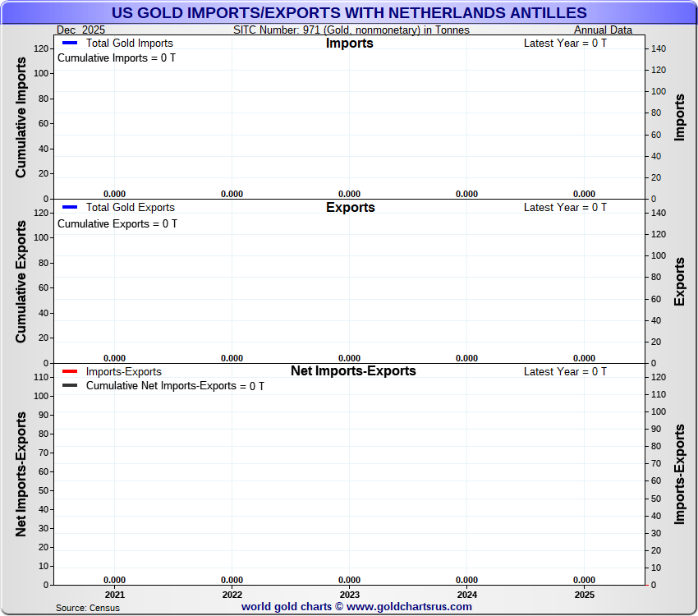Click the 2021 x-axis year label
The width and height of the screenshot is (698, 616).
(115, 595)
